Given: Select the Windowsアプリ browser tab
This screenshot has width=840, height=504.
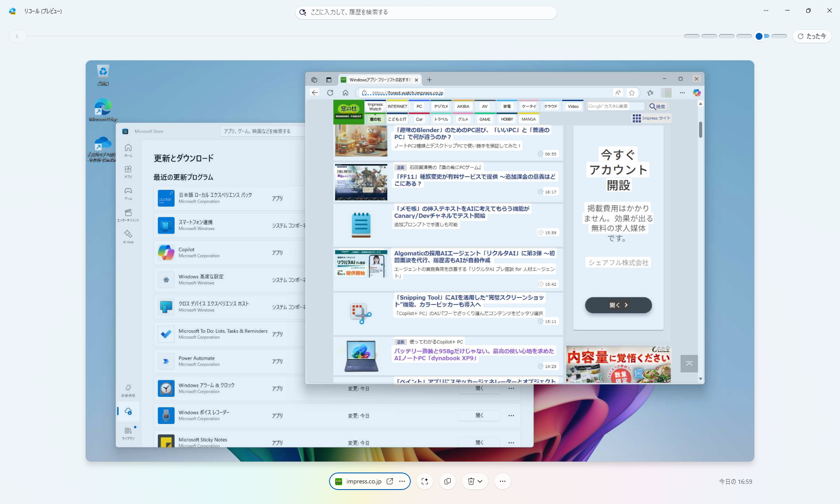Looking at the screenshot, I should click(x=380, y=80).
